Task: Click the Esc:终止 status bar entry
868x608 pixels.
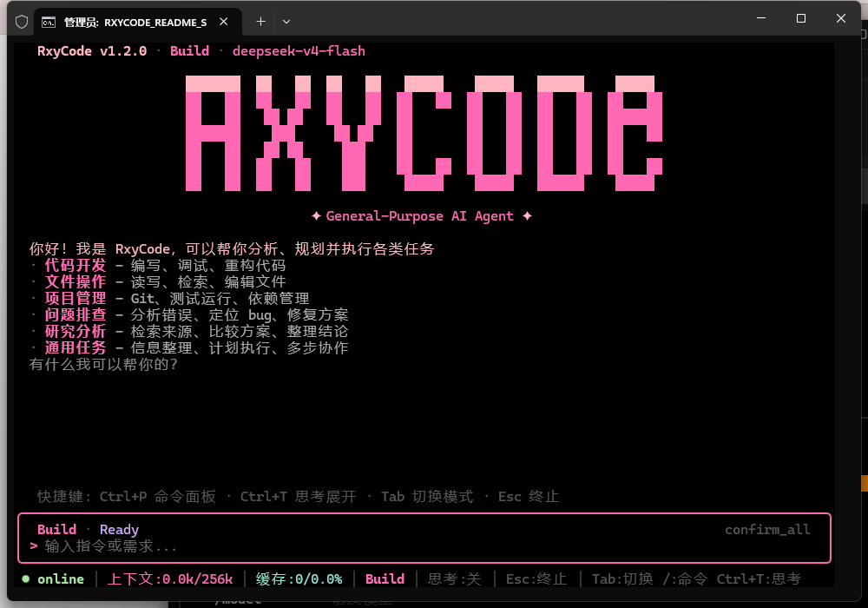Action: coord(536,579)
